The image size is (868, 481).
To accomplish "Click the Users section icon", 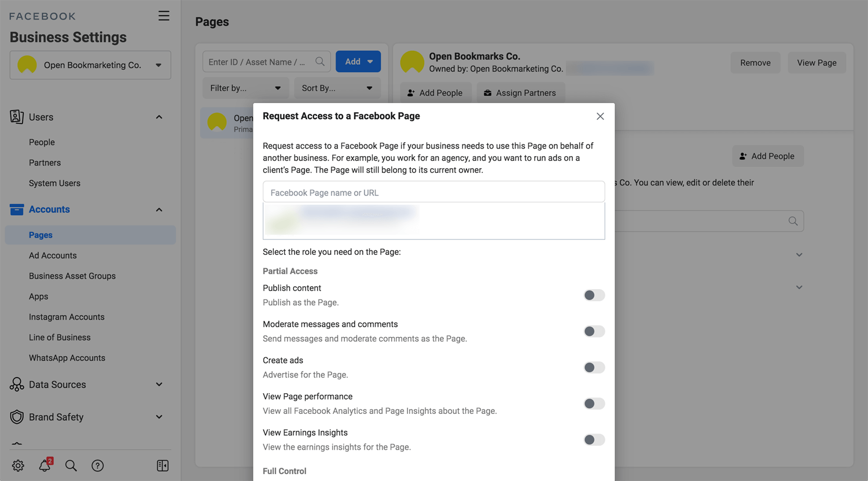I will 17,117.
